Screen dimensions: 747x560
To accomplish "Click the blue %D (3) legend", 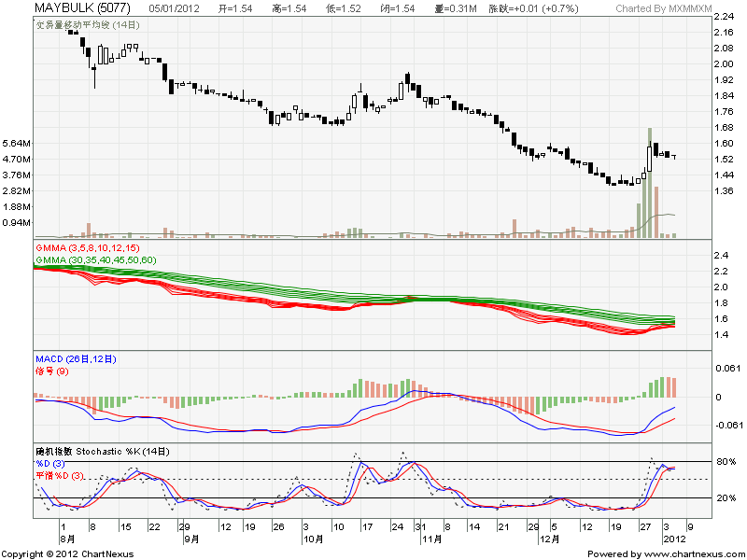I will click(x=53, y=463).
